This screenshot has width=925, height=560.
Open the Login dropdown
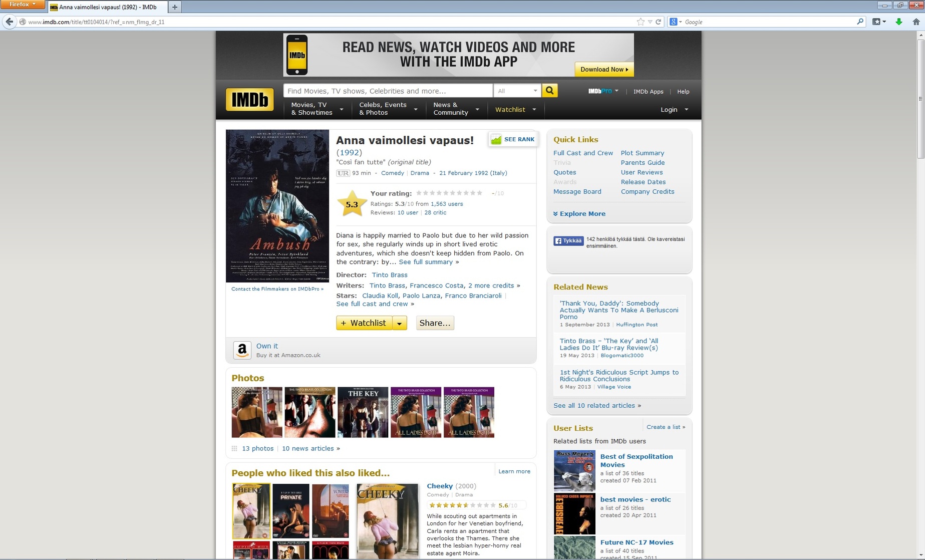674,109
